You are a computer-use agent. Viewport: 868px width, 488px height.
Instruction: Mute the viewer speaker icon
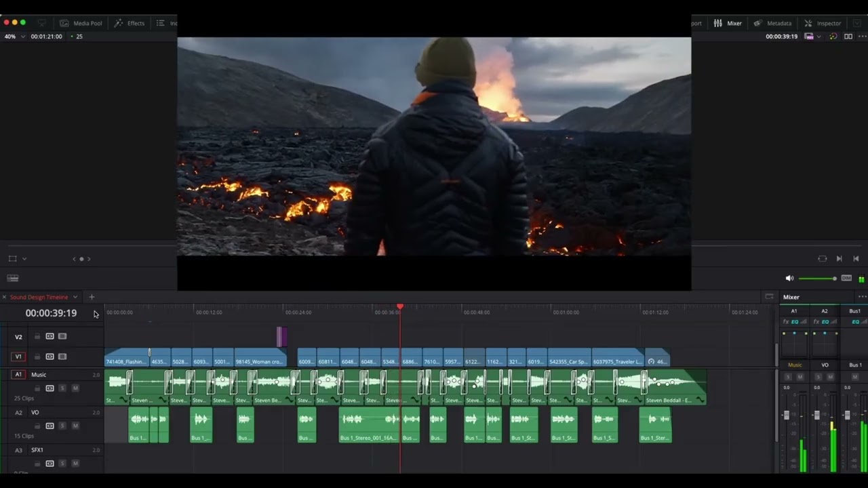click(789, 279)
